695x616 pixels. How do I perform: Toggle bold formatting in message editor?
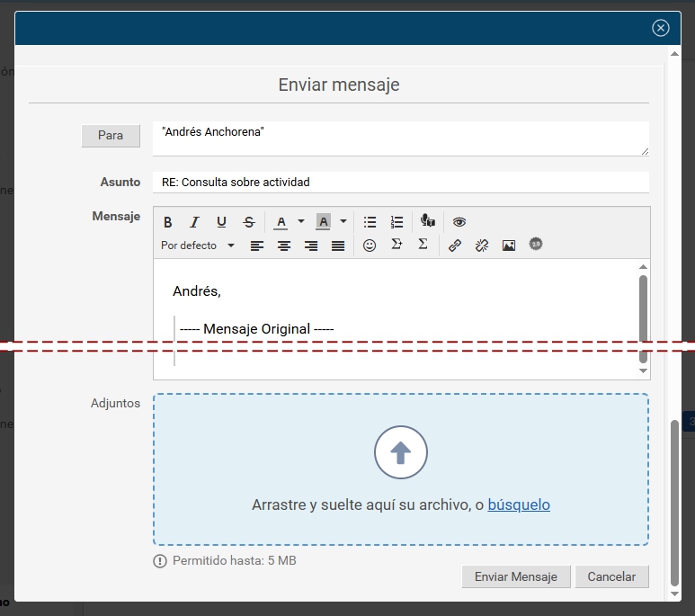pyautogui.click(x=168, y=222)
